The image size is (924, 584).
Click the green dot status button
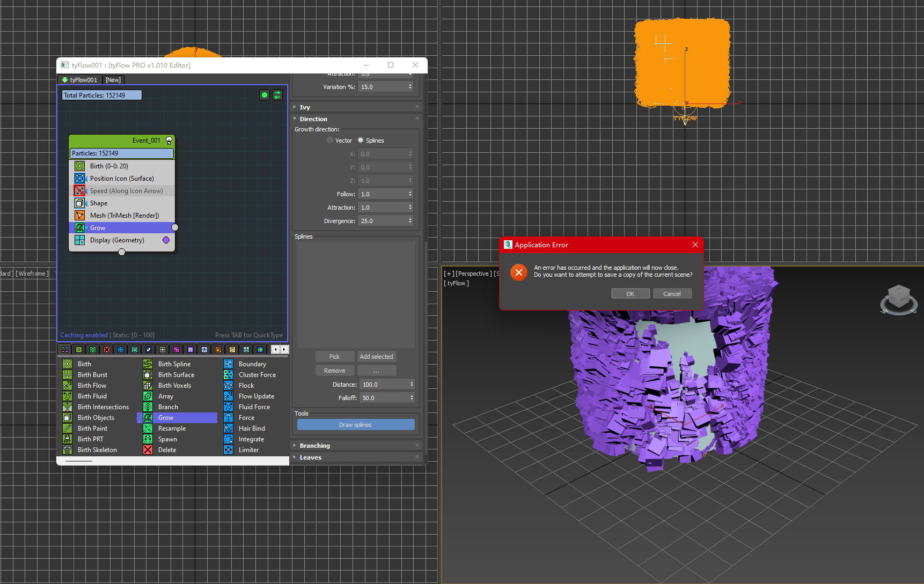pos(265,95)
